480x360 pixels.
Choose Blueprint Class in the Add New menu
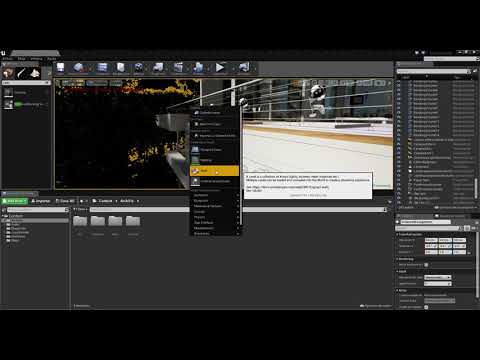[214, 150]
